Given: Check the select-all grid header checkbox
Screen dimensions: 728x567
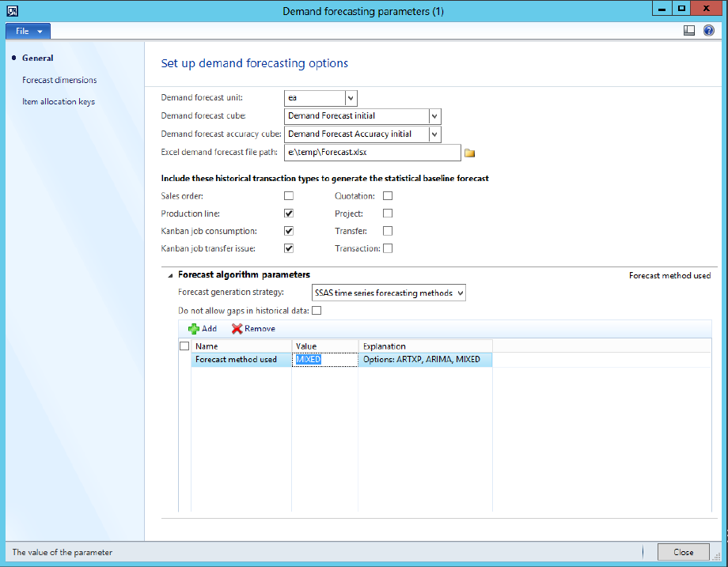Looking at the screenshot, I should click(x=184, y=346).
